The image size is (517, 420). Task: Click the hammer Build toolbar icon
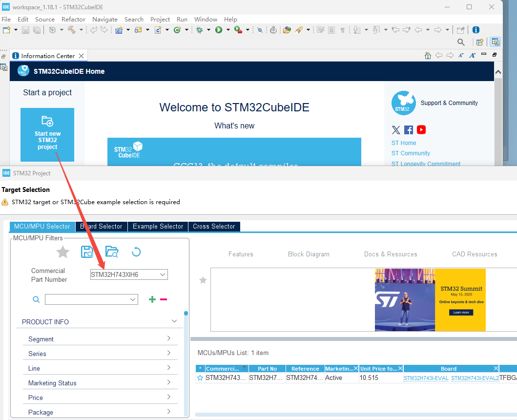coord(72,30)
